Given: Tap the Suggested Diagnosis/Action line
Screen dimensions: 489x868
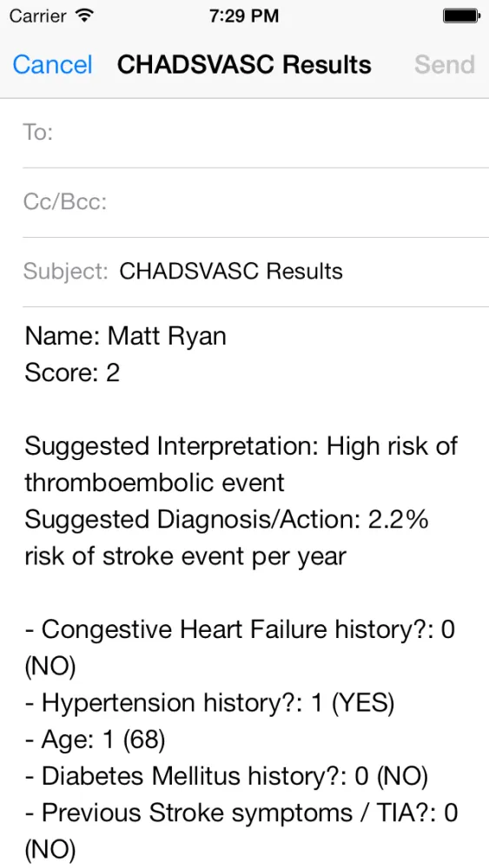Looking at the screenshot, I should point(227,520).
